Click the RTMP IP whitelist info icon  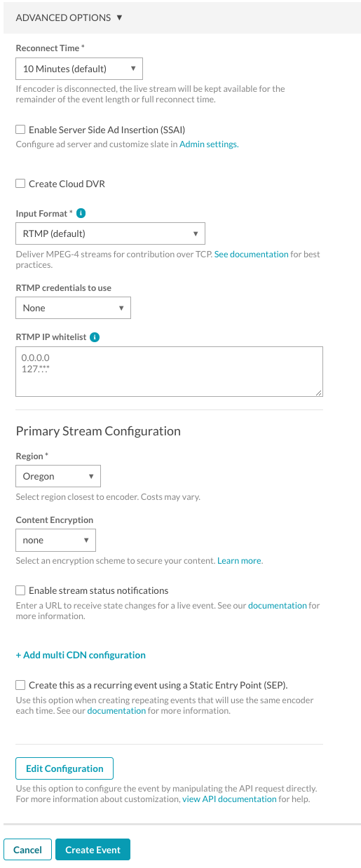click(x=95, y=337)
